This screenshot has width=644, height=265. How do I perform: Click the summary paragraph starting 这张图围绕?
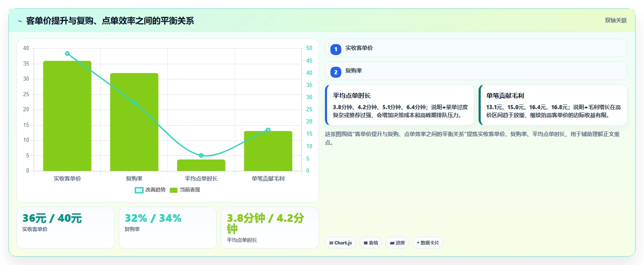pyautogui.click(x=472, y=138)
